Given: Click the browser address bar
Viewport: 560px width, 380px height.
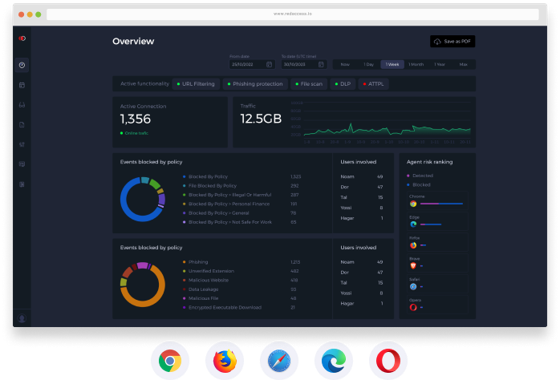Looking at the screenshot, I should (x=292, y=14).
